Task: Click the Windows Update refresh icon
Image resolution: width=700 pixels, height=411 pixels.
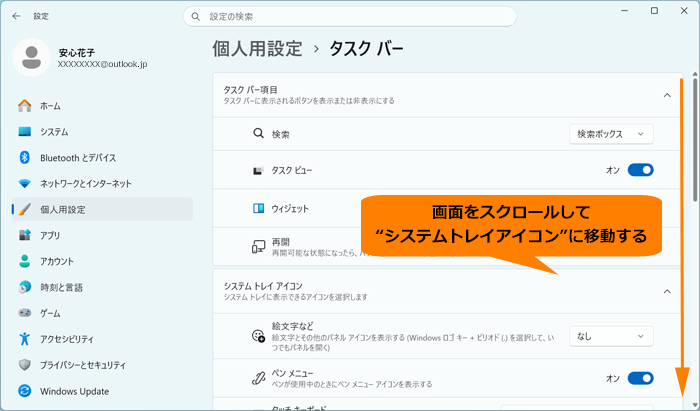Action: (x=25, y=391)
